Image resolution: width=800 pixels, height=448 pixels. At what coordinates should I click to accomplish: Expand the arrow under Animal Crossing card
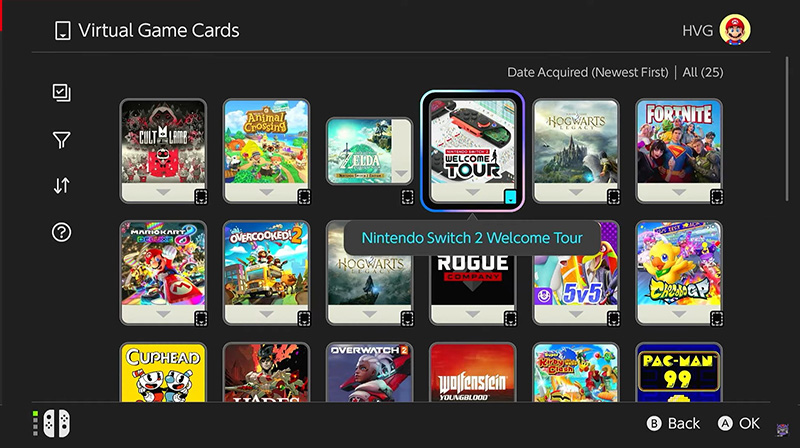(266, 192)
